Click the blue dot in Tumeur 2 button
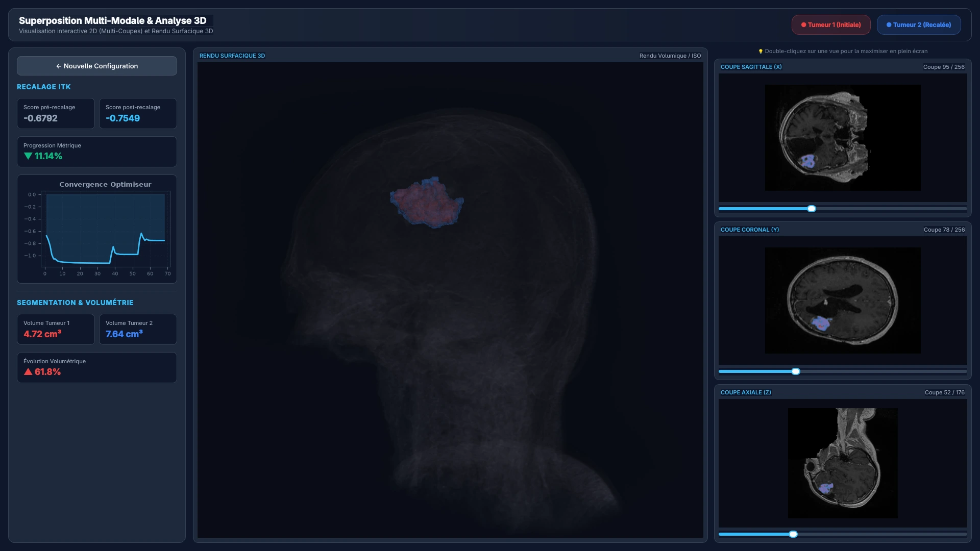Image resolution: width=980 pixels, height=551 pixels. click(x=889, y=24)
